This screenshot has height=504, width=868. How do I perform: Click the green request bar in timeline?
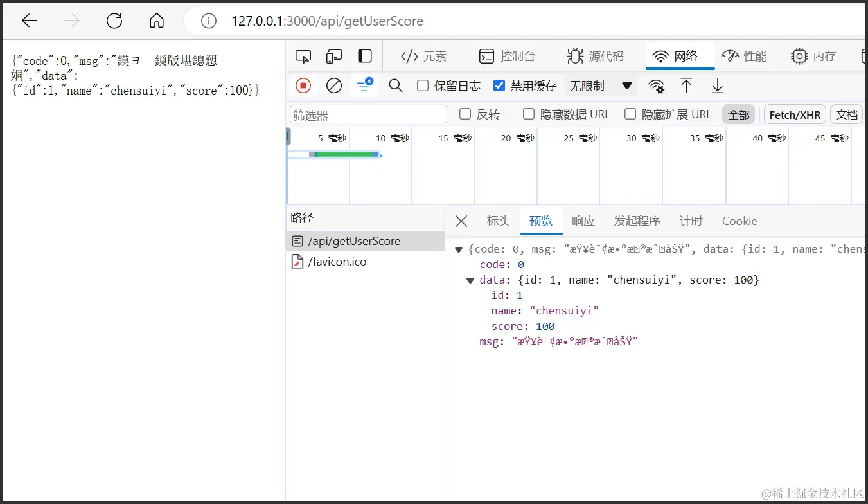pyautogui.click(x=345, y=154)
